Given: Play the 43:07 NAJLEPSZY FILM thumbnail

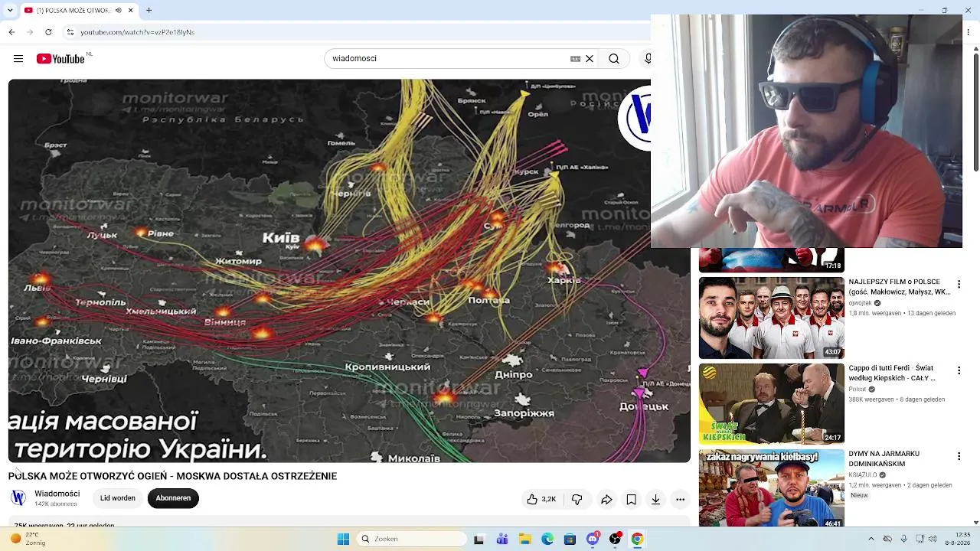Looking at the screenshot, I should (772, 318).
